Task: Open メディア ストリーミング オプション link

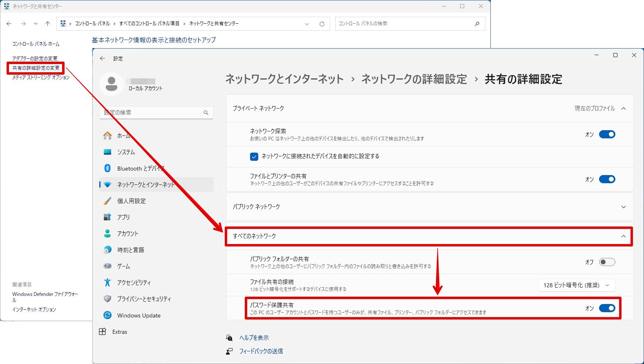Action: pyautogui.click(x=41, y=77)
